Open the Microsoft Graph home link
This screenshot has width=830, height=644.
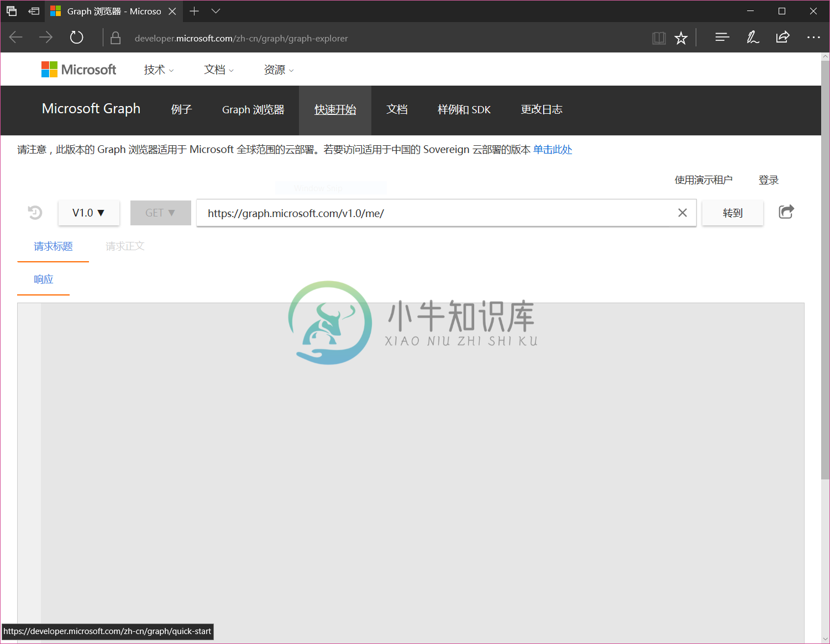point(91,109)
